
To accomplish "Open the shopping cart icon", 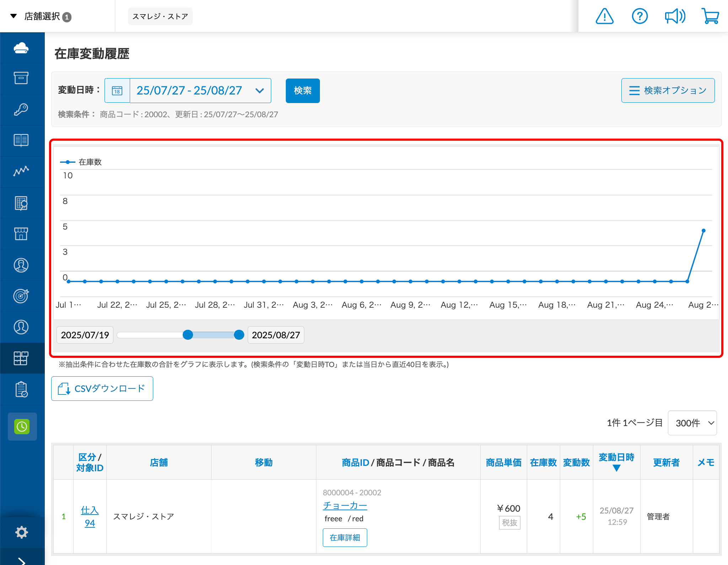I will pos(710,16).
